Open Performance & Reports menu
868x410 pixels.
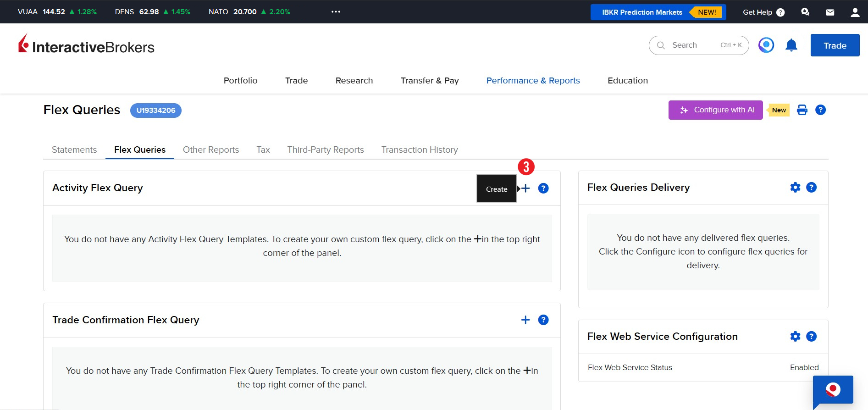tap(533, 81)
